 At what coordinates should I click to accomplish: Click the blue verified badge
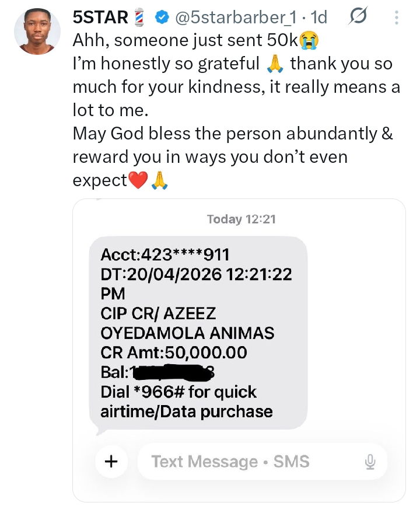(x=161, y=18)
